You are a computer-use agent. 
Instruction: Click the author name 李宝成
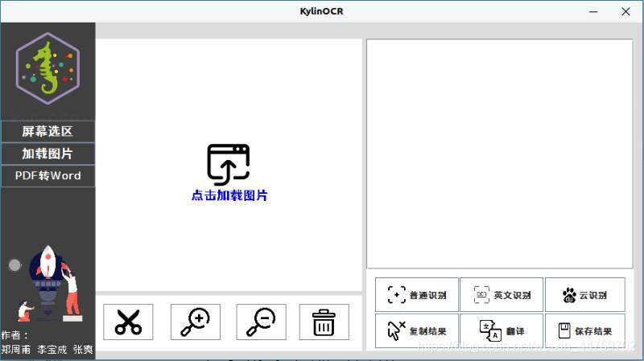tap(52, 350)
